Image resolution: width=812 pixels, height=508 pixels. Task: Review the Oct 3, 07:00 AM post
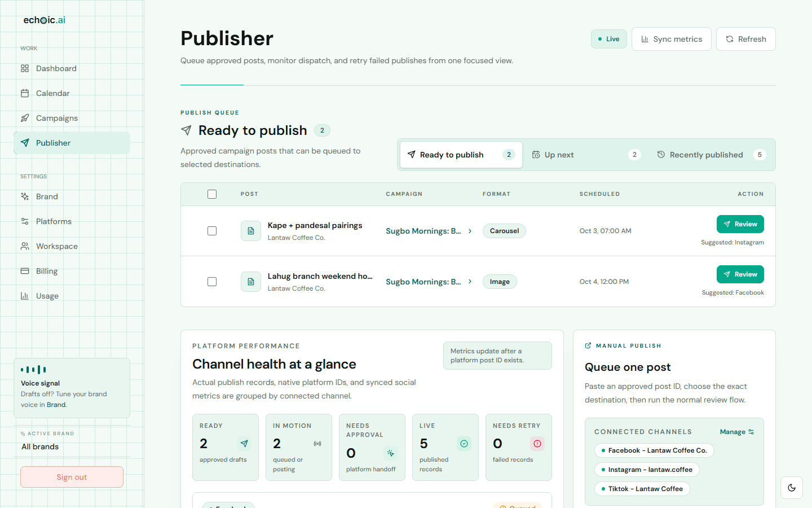[740, 224]
